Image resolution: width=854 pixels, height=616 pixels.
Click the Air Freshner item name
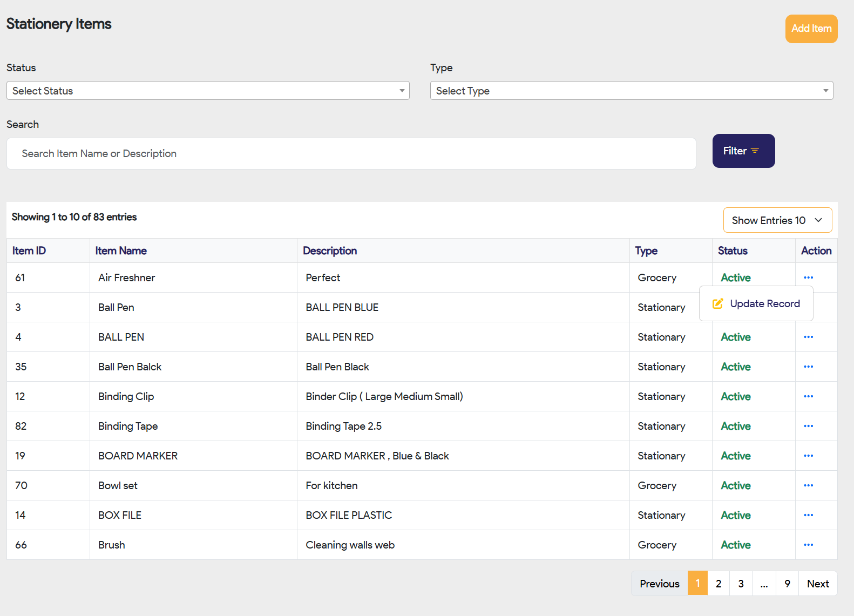127,277
